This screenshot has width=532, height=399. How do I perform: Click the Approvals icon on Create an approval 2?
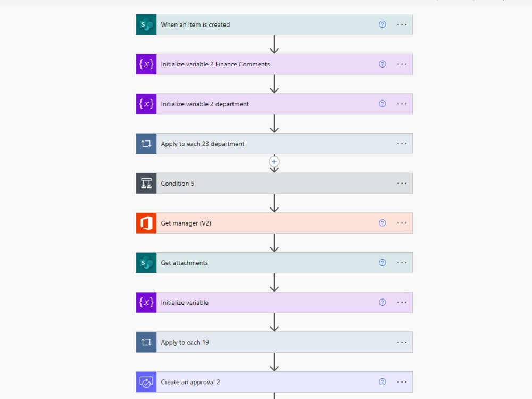[146, 381]
